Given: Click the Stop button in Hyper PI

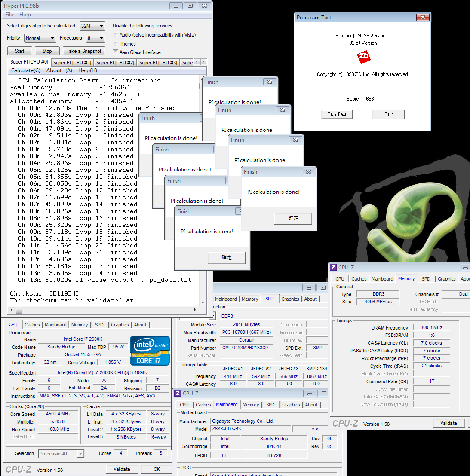Looking at the screenshot, I should pos(47,51).
